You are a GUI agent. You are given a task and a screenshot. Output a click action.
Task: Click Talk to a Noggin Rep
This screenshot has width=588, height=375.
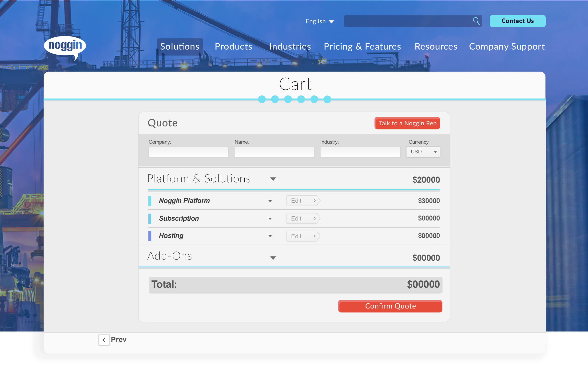click(407, 123)
